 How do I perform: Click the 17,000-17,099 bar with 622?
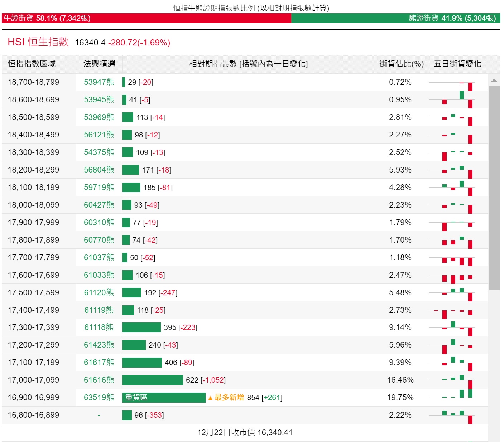(153, 380)
